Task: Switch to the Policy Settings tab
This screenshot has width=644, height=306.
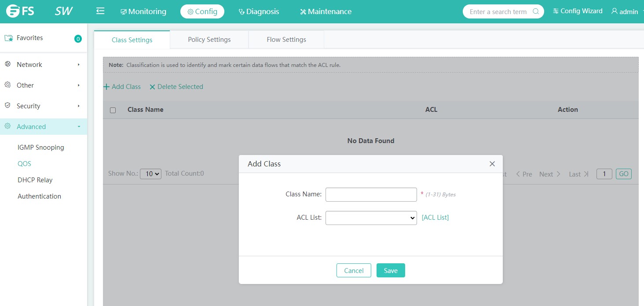Action: click(x=209, y=40)
